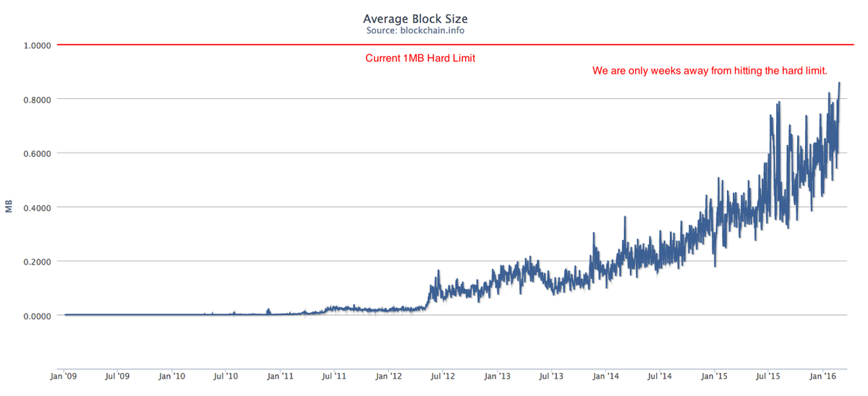Click the 0.6000 y-axis label
This screenshot has height=396, width=868.
coord(37,153)
